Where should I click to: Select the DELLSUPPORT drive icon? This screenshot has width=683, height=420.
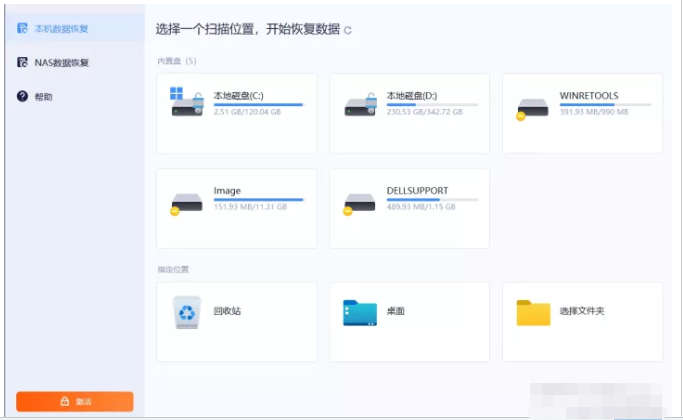359,204
